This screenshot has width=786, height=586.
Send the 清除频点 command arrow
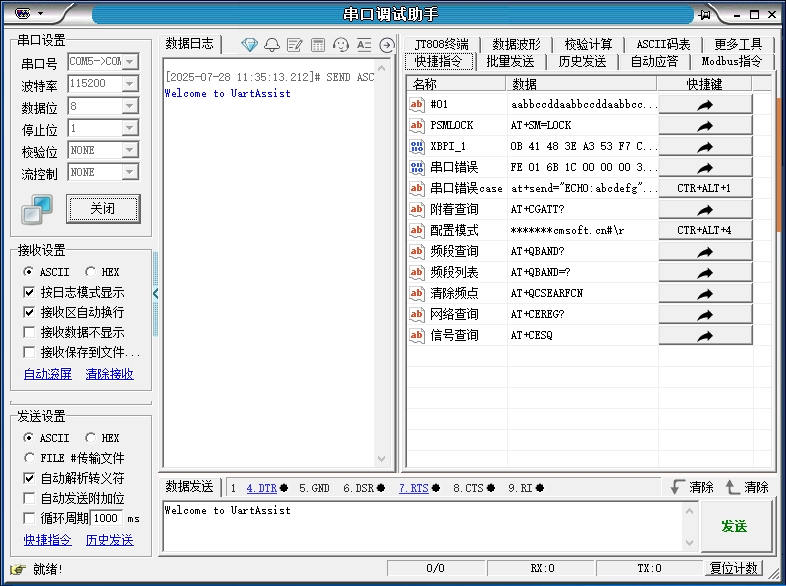point(705,293)
